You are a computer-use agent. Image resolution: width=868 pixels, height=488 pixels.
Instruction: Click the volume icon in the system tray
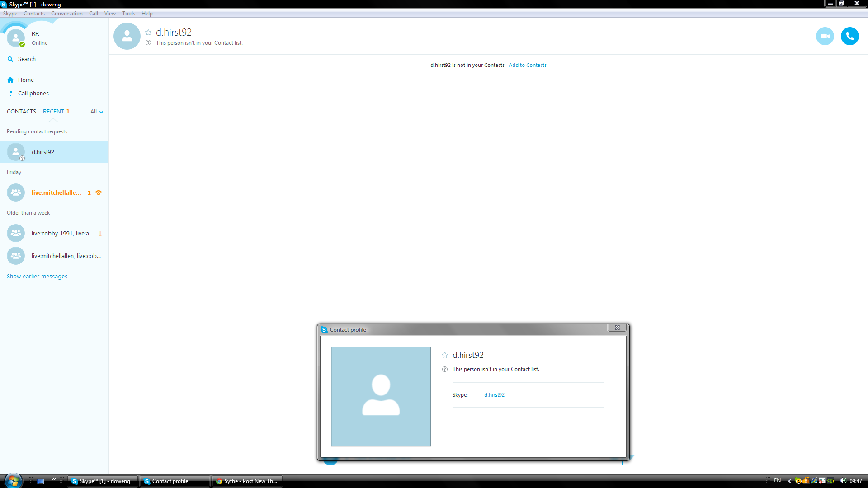click(x=843, y=481)
